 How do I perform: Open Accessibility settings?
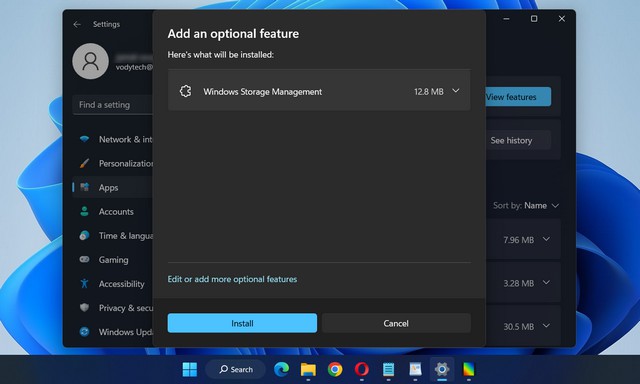click(x=113, y=284)
